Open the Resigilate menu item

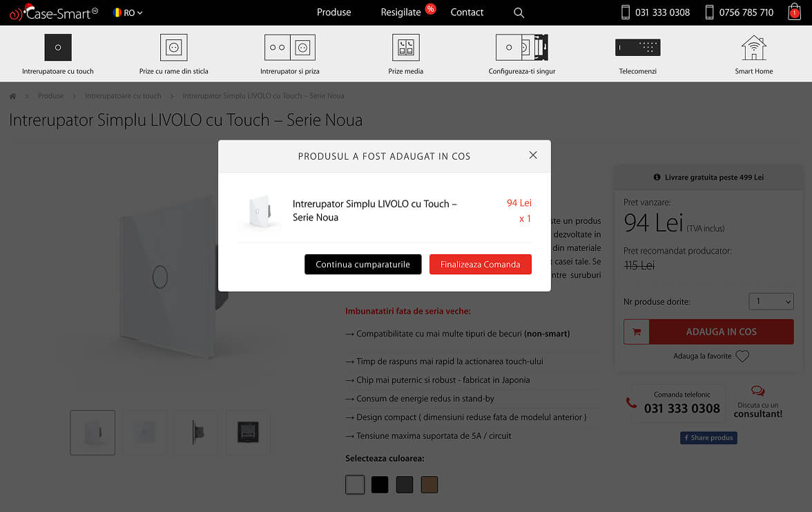click(x=400, y=12)
